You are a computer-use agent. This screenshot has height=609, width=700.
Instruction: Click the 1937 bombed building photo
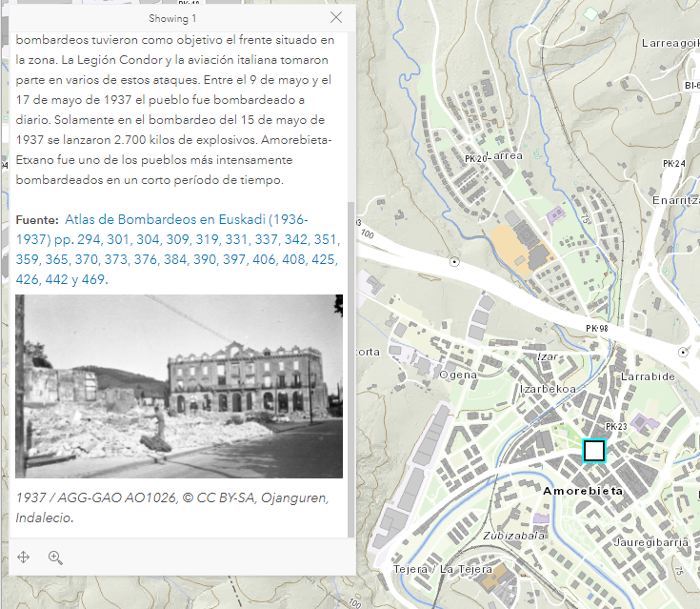[x=179, y=386]
